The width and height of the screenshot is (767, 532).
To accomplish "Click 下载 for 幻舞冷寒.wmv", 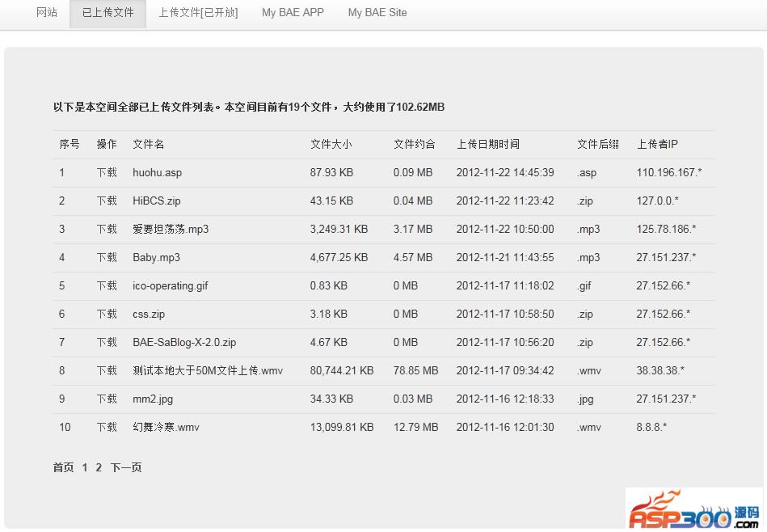I will coord(107,427).
